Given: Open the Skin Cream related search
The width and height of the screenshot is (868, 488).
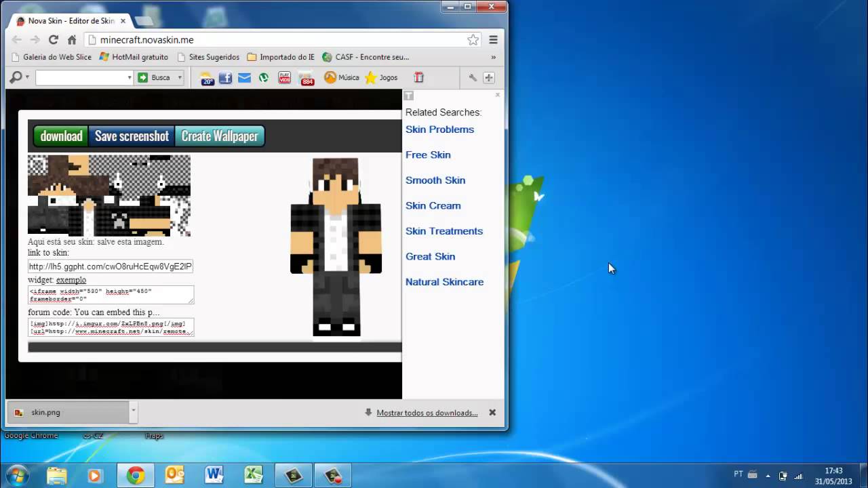Looking at the screenshot, I should coord(433,206).
